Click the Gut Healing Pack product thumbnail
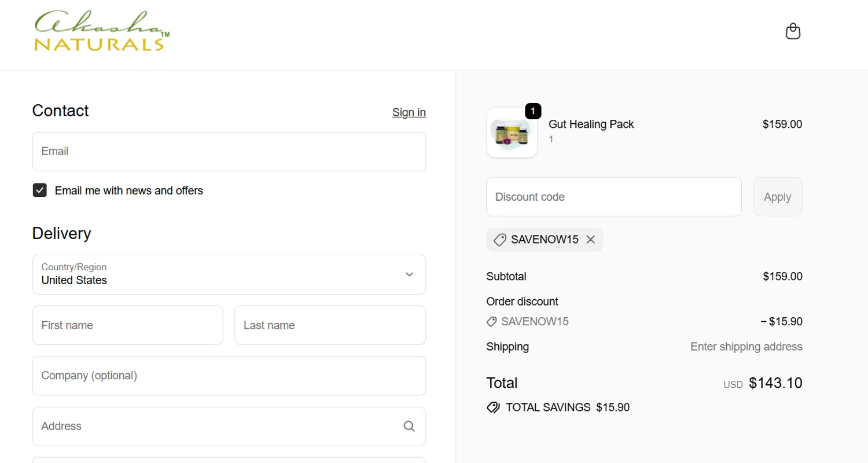 click(x=512, y=133)
